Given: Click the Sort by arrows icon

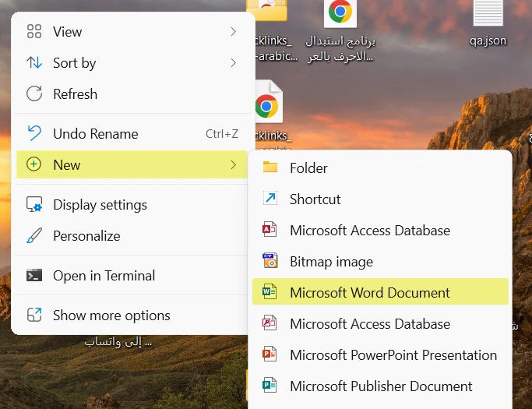Looking at the screenshot, I should click(34, 62).
